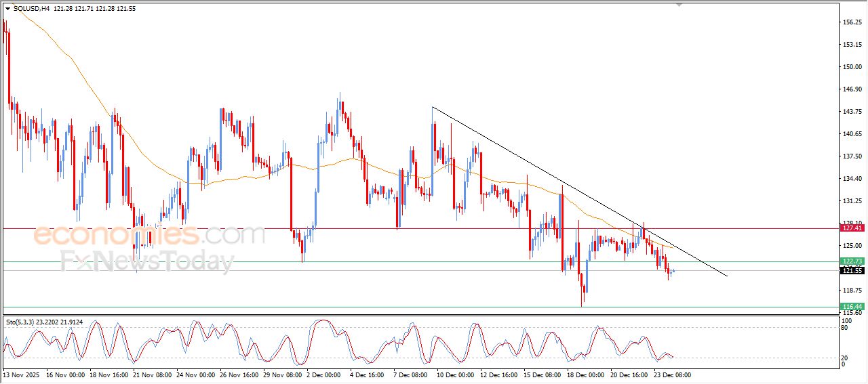
Task: Click the 137.50 price axis value
Action: point(852,156)
